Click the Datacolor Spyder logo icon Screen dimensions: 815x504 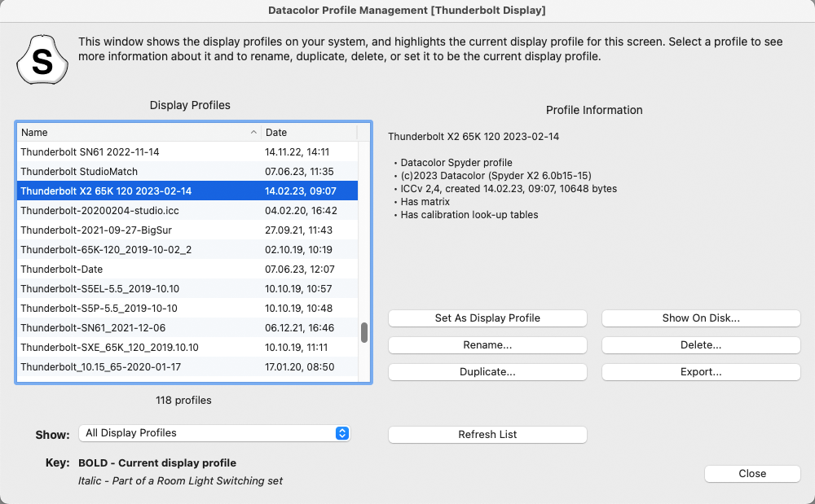42,59
